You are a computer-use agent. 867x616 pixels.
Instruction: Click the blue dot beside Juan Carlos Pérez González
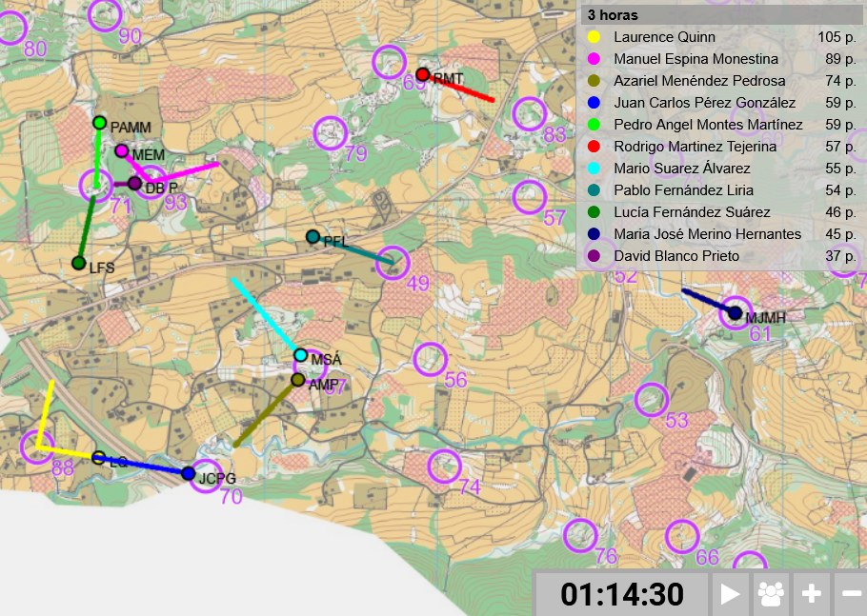pos(594,103)
